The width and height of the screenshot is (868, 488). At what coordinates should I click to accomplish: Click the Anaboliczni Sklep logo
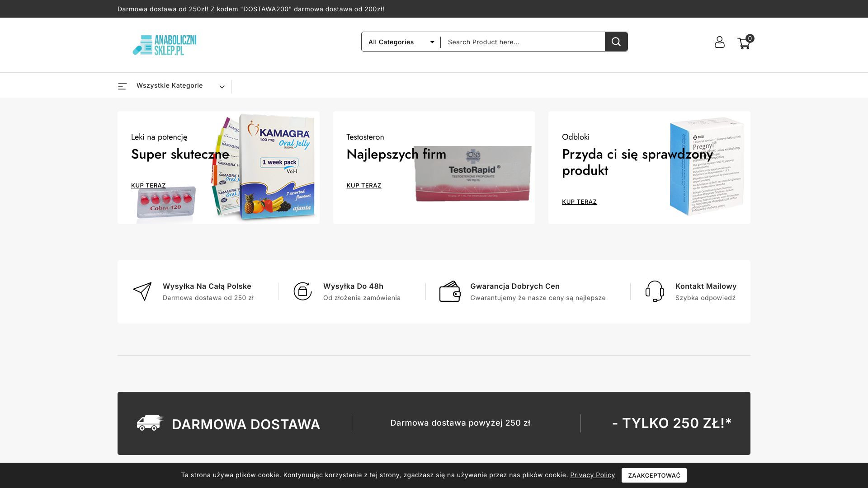tap(165, 45)
